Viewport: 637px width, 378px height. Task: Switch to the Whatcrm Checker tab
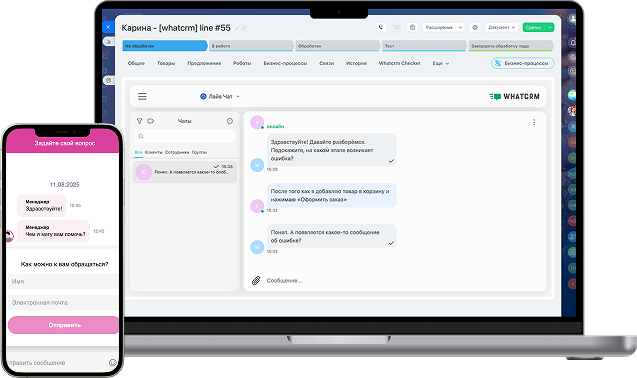(399, 63)
